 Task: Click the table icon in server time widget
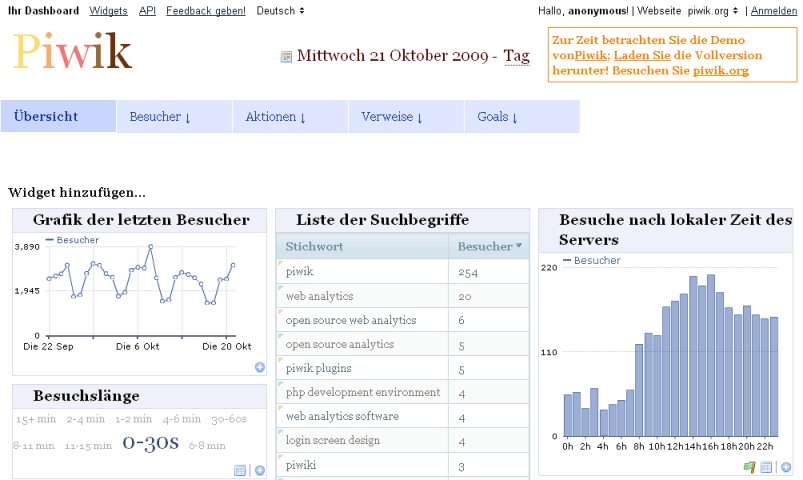(766, 467)
